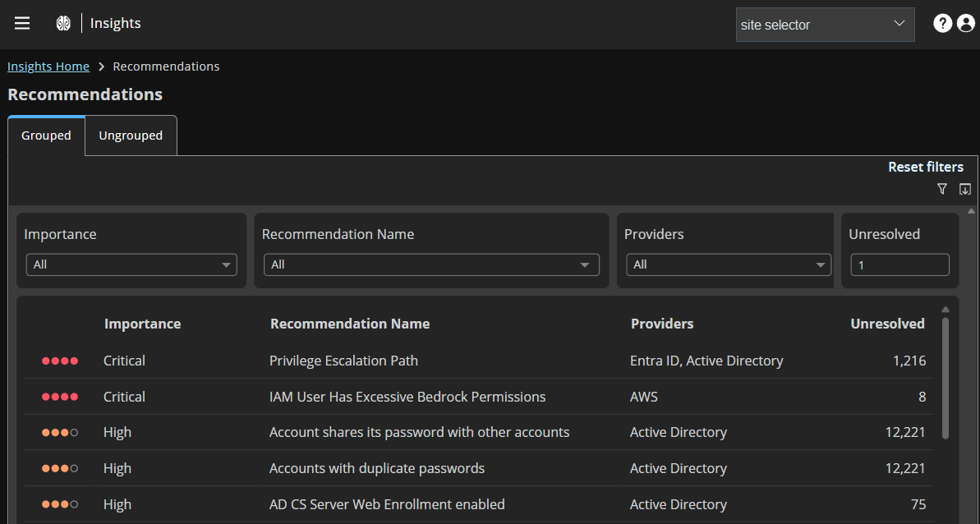Expand the Recommendation Name dropdown
980x524 pixels.
431,264
